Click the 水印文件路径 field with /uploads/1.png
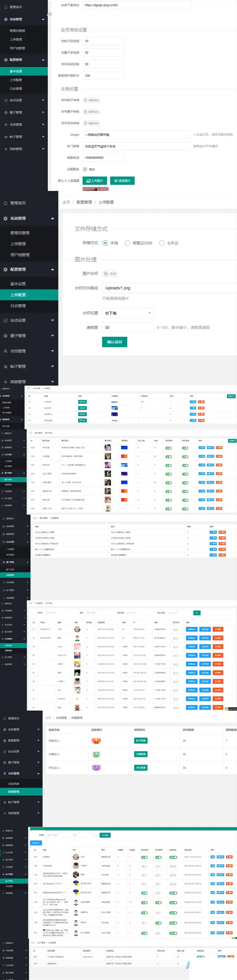Viewport: 237px width, 980px height. click(x=169, y=288)
